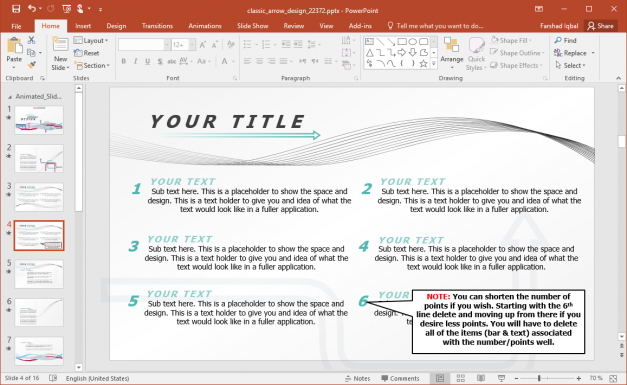Zoom in with the plus icon
627x385 pixels.
click(x=579, y=378)
